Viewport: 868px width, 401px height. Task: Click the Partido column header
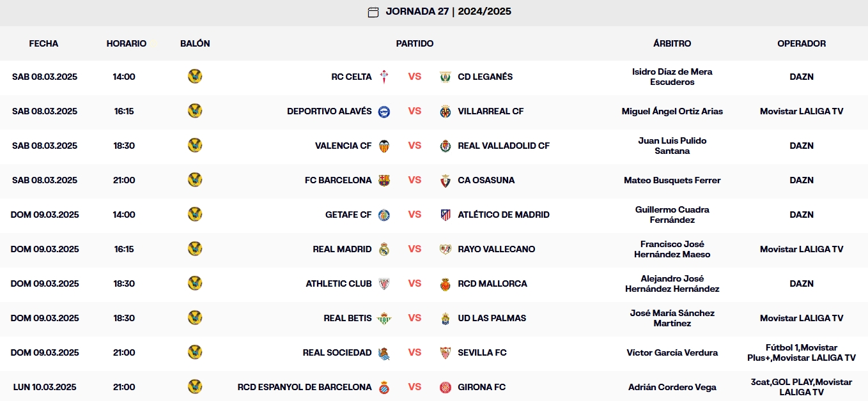point(415,44)
